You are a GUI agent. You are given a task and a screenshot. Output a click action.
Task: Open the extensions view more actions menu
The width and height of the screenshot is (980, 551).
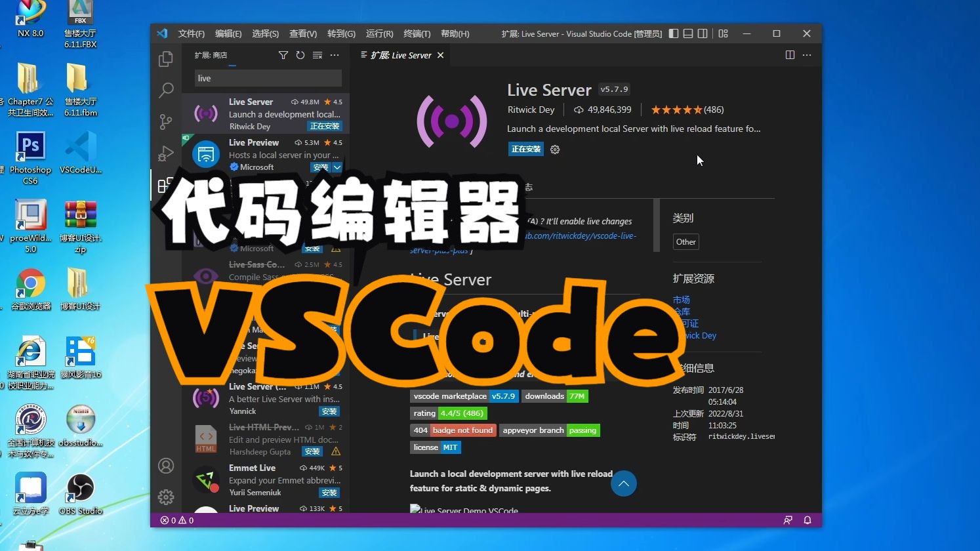pyautogui.click(x=335, y=55)
